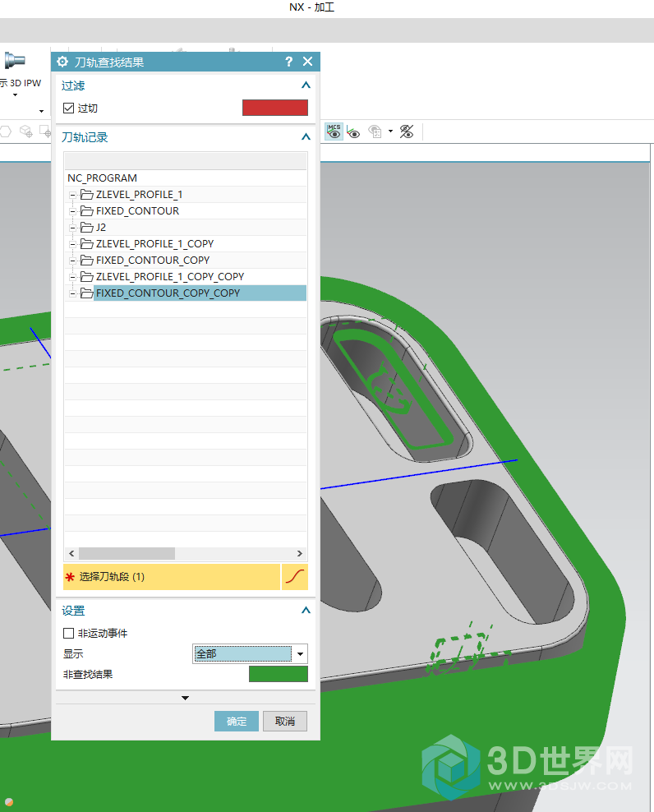Select FIXED_CONTOUR_COPY in tool path list

click(x=152, y=261)
